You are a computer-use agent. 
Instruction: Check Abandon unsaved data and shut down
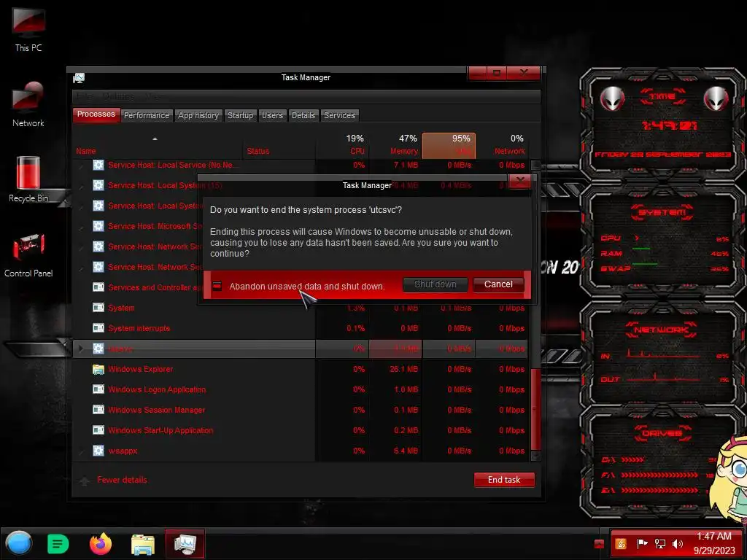[x=217, y=286]
